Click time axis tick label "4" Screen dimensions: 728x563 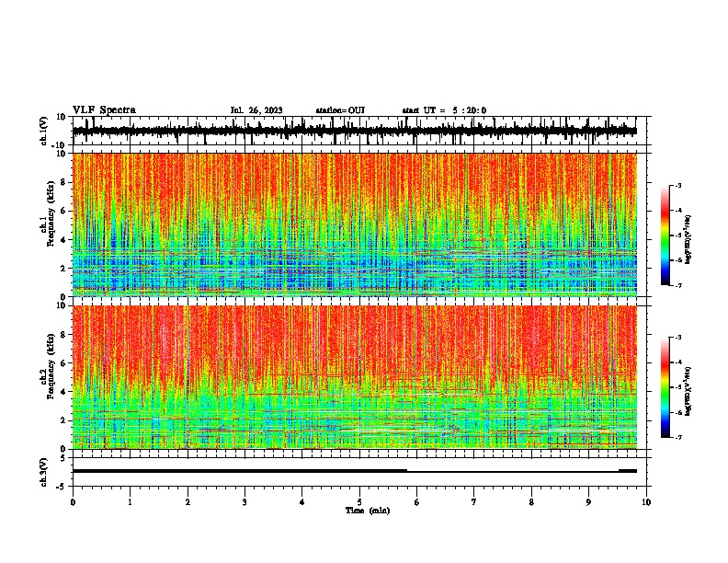pos(302,502)
